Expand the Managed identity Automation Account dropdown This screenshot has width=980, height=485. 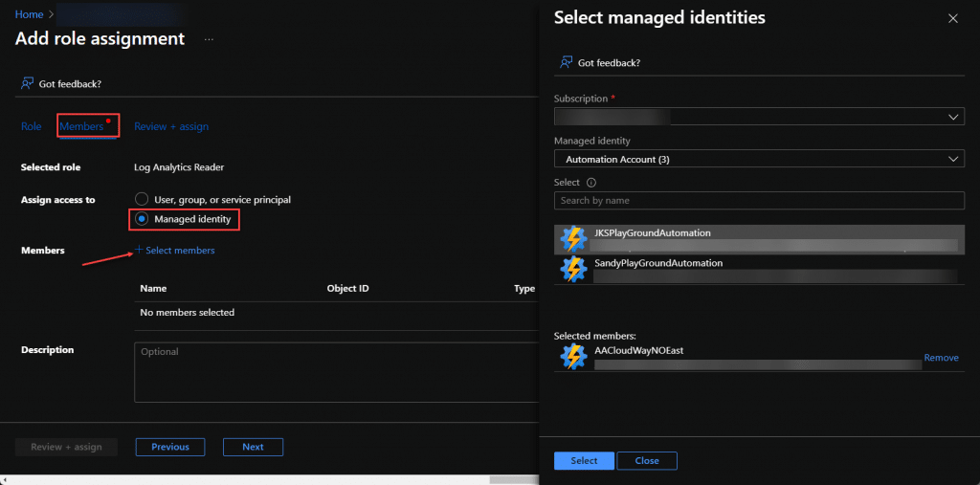click(759, 159)
